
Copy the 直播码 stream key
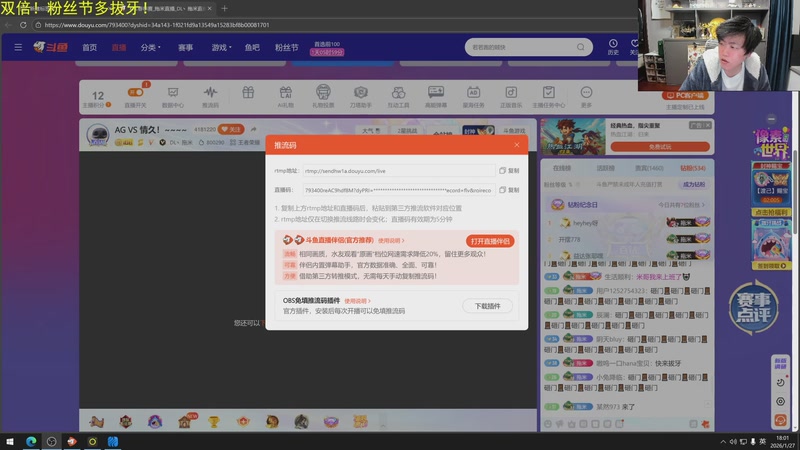tap(509, 190)
